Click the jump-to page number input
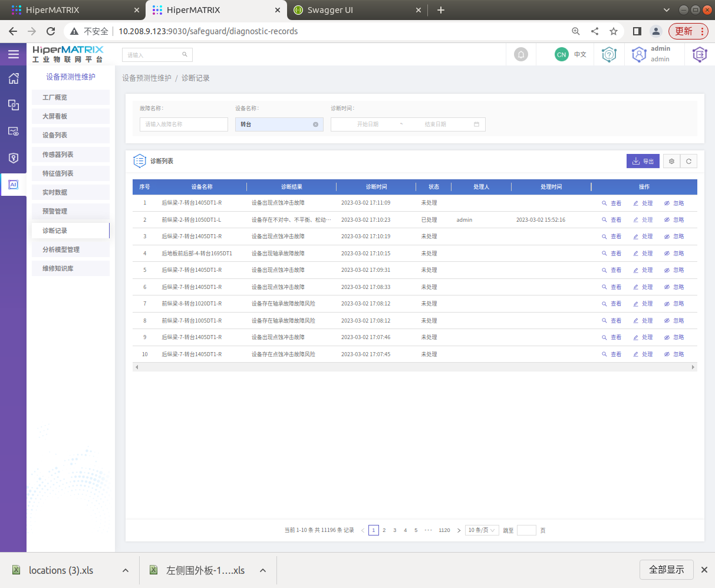This screenshot has width=715, height=588. click(526, 530)
